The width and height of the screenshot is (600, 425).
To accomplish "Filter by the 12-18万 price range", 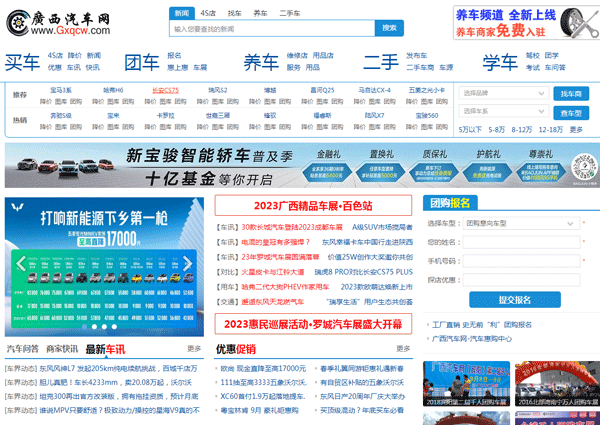I will (x=551, y=130).
